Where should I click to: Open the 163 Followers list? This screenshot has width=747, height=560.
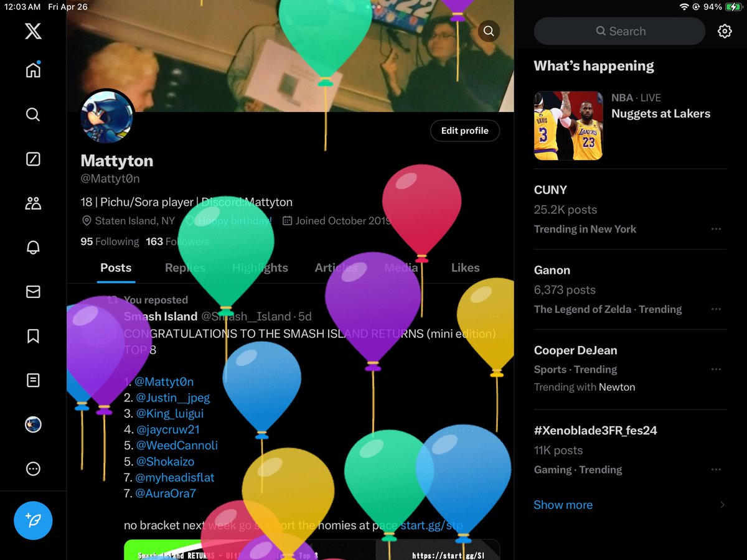pyautogui.click(x=177, y=241)
